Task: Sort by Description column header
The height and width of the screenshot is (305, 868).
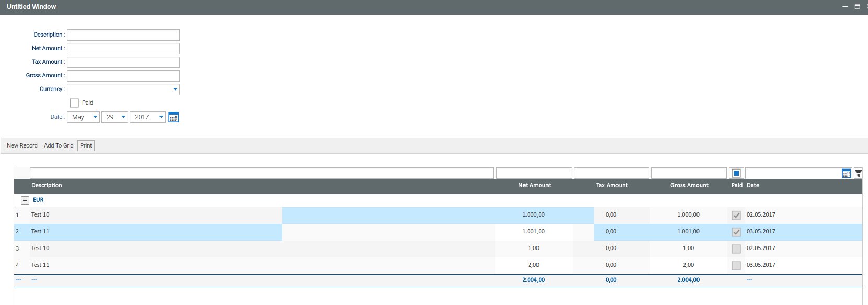Action: (x=47, y=185)
